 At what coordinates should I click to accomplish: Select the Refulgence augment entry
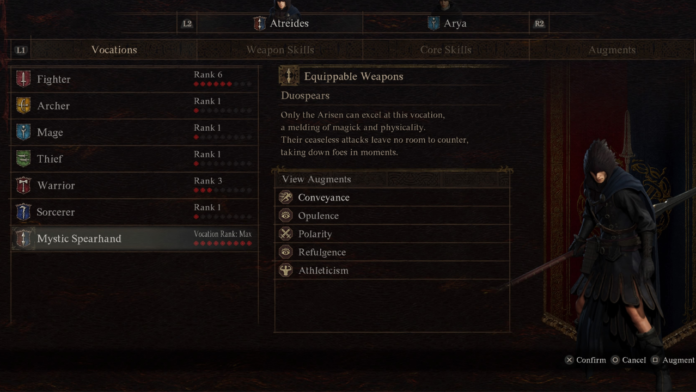(x=392, y=252)
